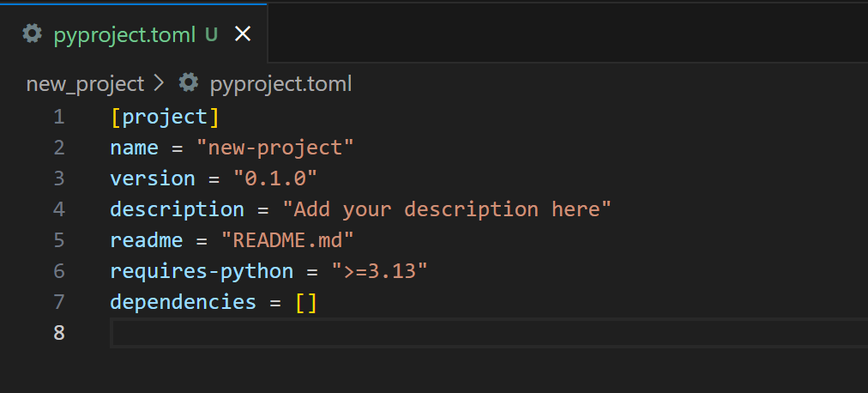
Task: Click the name key on line 2
Action: pyautogui.click(x=134, y=148)
